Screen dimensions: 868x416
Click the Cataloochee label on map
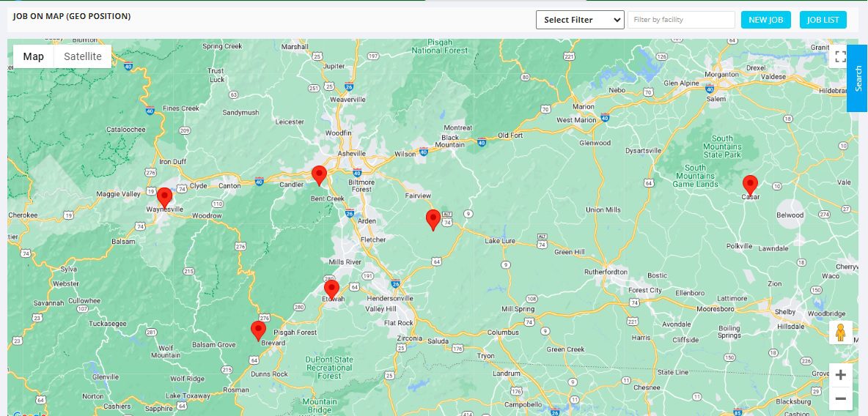tap(125, 130)
